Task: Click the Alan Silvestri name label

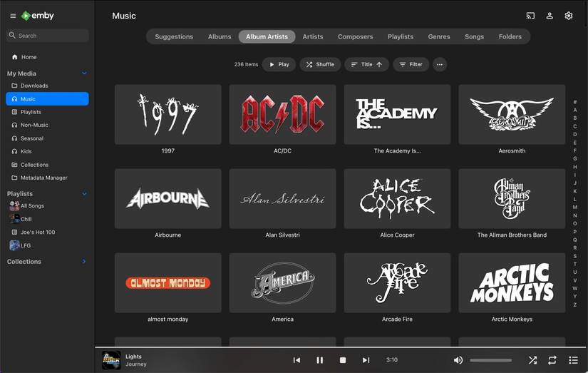Action: (282, 235)
